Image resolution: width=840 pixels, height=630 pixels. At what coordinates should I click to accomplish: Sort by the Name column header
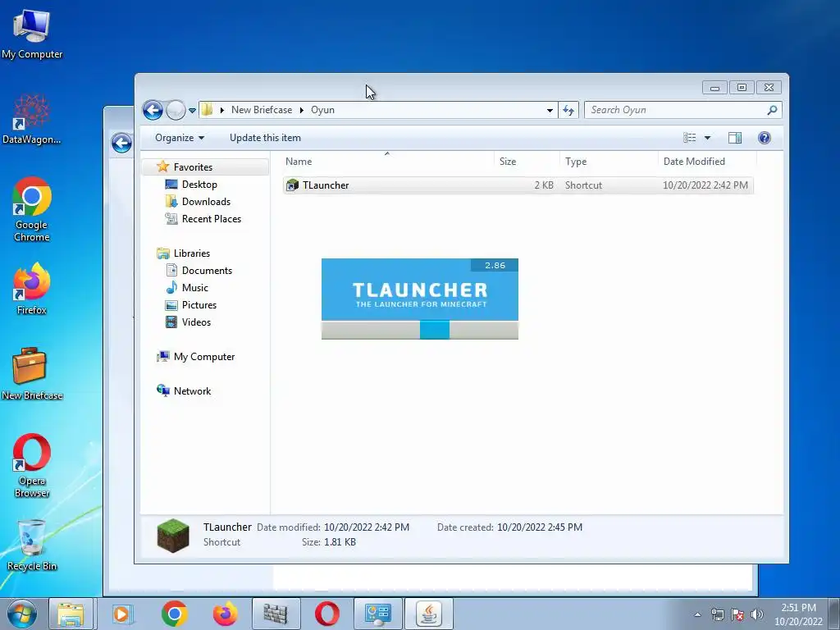tap(387, 162)
